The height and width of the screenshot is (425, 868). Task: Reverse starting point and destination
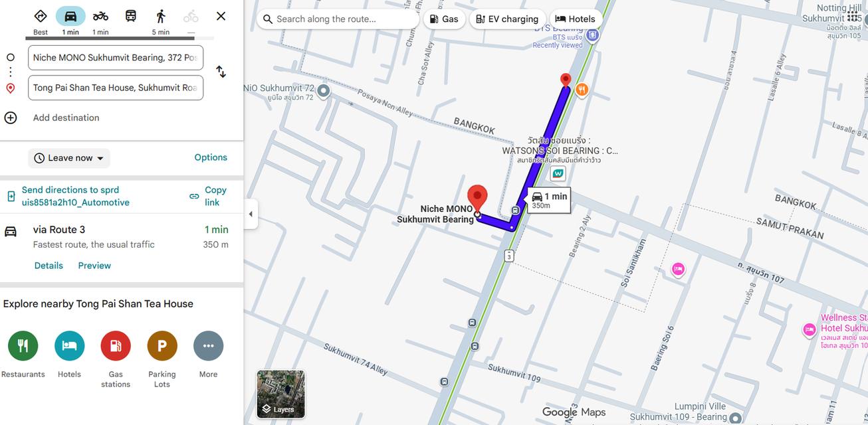click(221, 72)
